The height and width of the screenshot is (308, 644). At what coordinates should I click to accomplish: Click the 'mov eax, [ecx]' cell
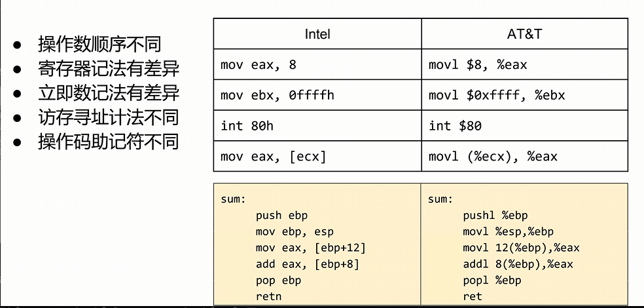point(317,156)
